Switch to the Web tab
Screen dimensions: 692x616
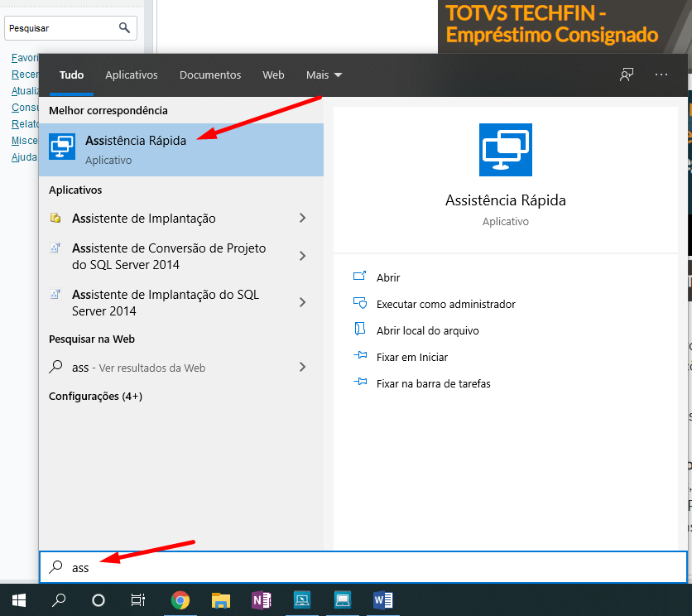[273, 75]
